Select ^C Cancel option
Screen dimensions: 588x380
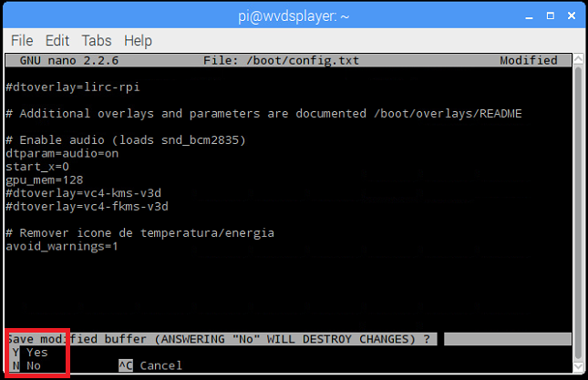click(x=150, y=365)
